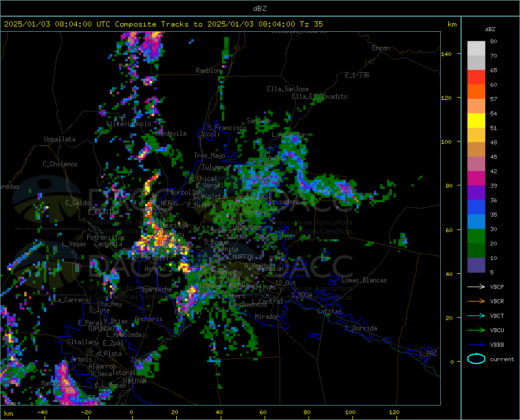Click the TUPUNGATO town label
The width and height of the screenshot is (520, 420).
(103, 329)
